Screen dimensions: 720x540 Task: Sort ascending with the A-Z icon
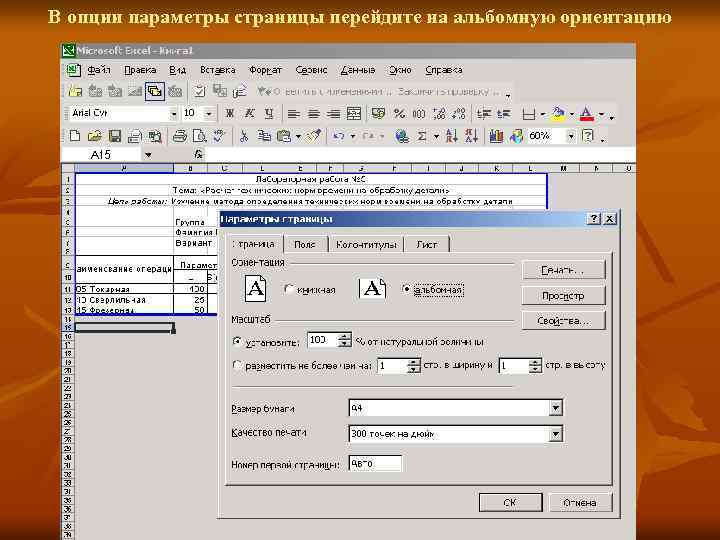(x=452, y=136)
